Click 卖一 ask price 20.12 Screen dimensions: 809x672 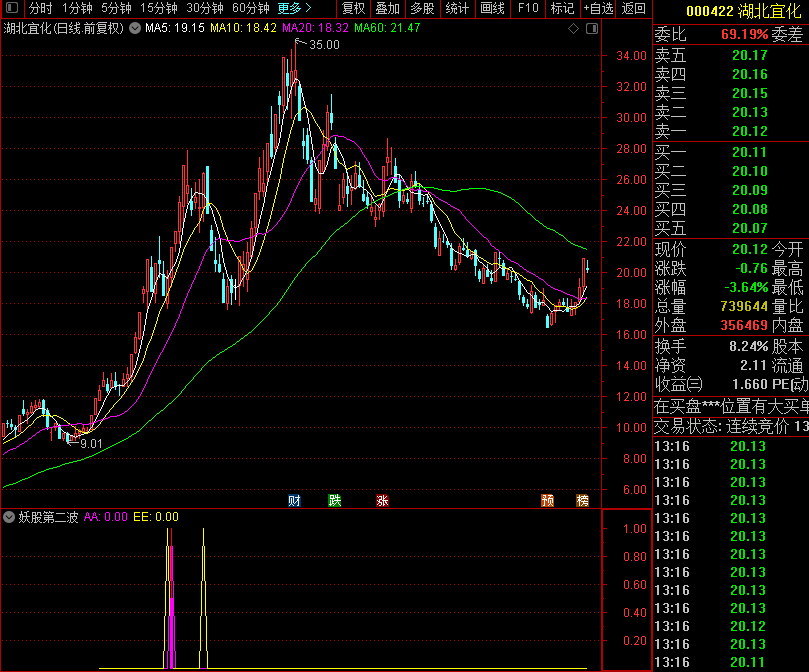point(749,131)
